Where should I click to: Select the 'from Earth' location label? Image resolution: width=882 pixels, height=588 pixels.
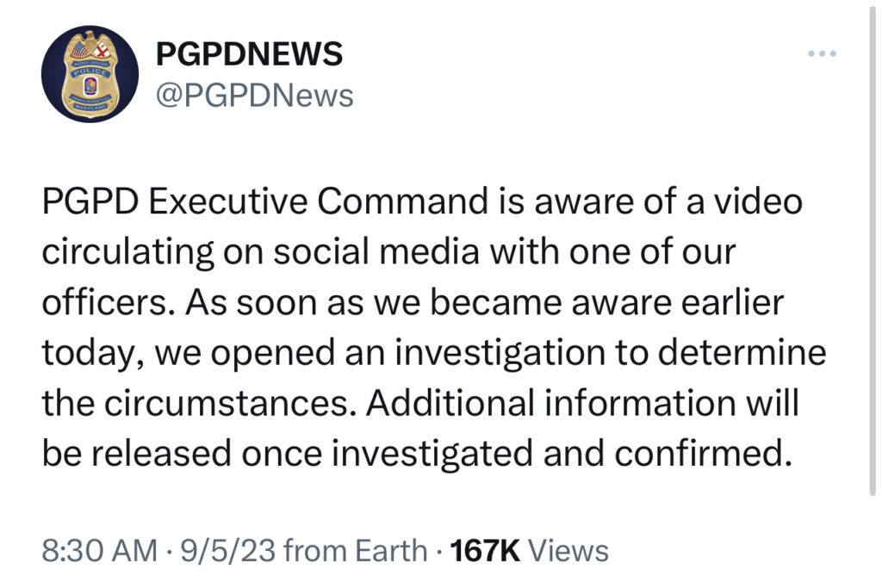point(356,550)
